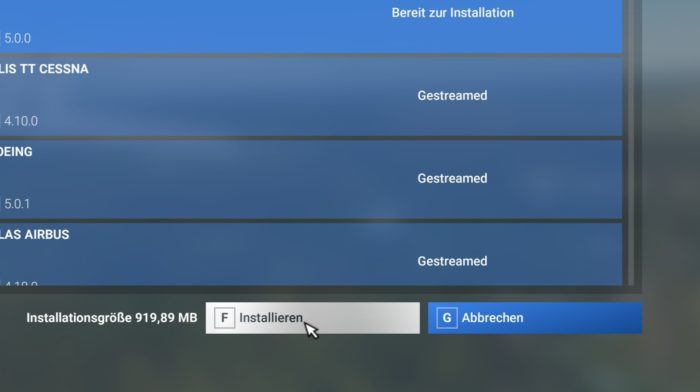700x392 pixels.
Task: Start installation with the Installieren button label
Action: tap(271, 318)
